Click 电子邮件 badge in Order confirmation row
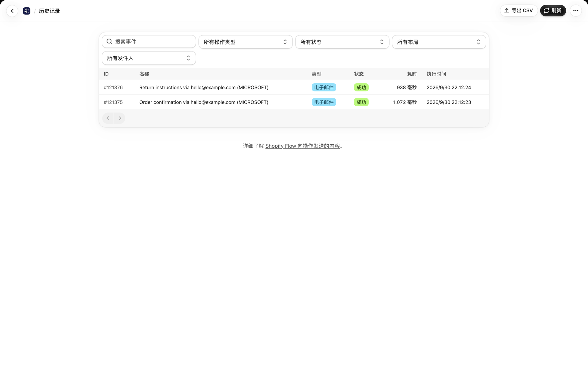 point(324,102)
